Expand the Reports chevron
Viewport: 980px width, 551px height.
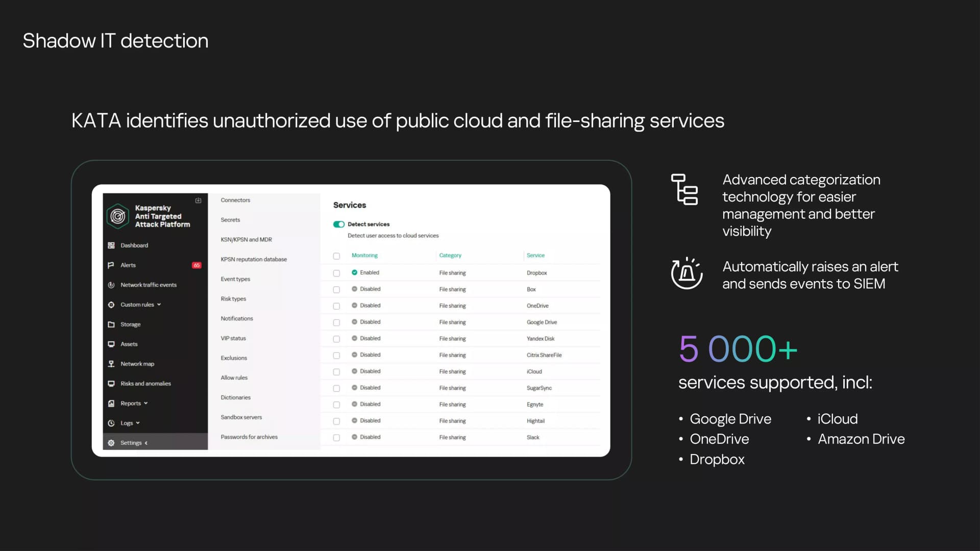(x=146, y=404)
